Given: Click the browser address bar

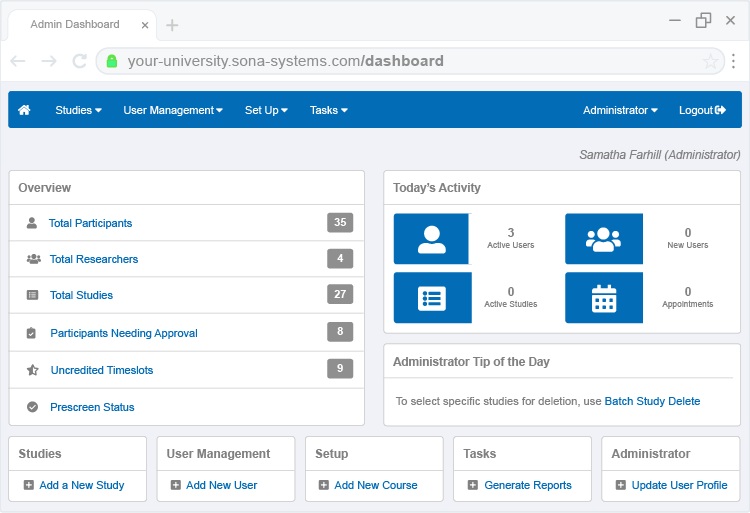Looking at the screenshot, I should click(x=400, y=61).
